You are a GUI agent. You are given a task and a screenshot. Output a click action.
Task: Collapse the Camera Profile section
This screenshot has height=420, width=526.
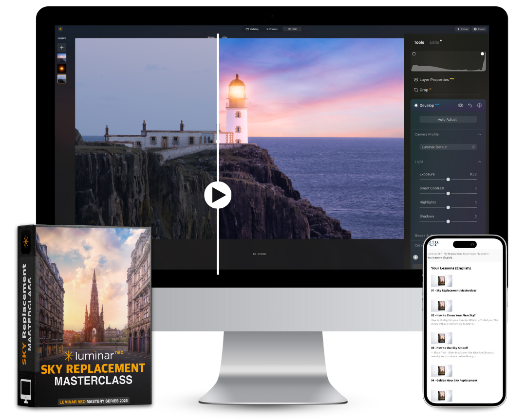click(480, 134)
